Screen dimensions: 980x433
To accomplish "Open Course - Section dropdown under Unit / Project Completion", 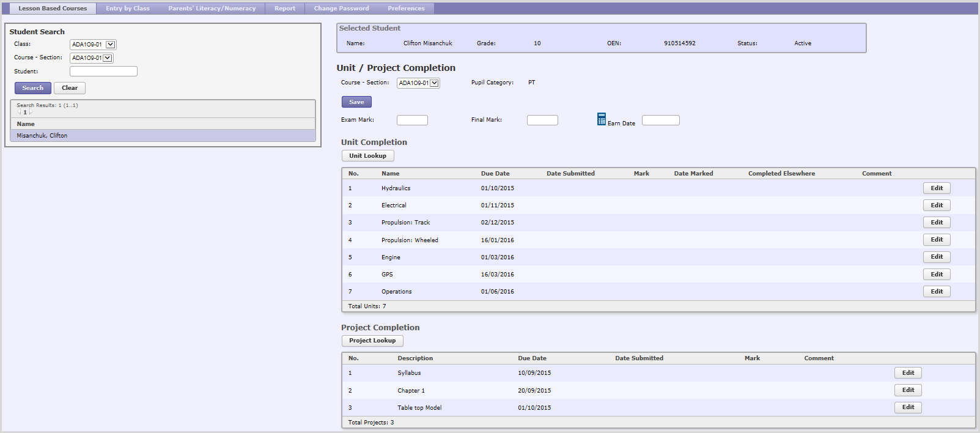I will (434, 83).
